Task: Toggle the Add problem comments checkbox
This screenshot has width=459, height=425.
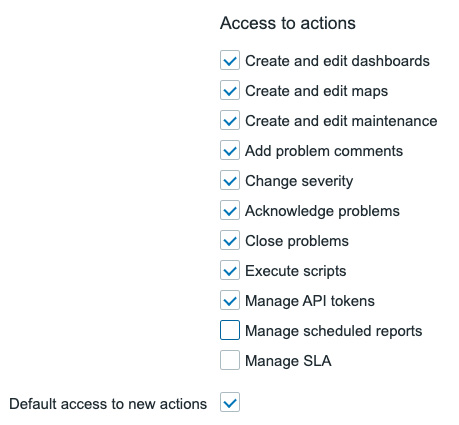Action: 230,150
